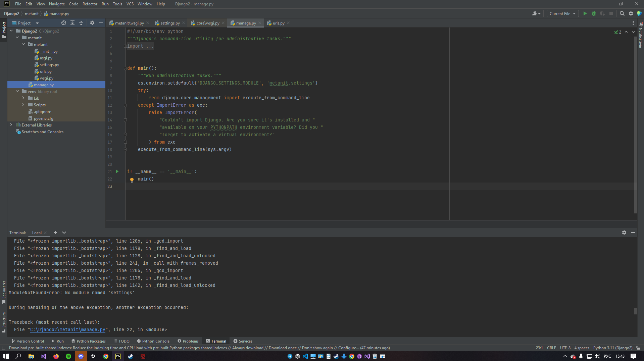Change the Python 3.11 (Django2) interpreter
The image size is (644, 361).
pos(613,348)
